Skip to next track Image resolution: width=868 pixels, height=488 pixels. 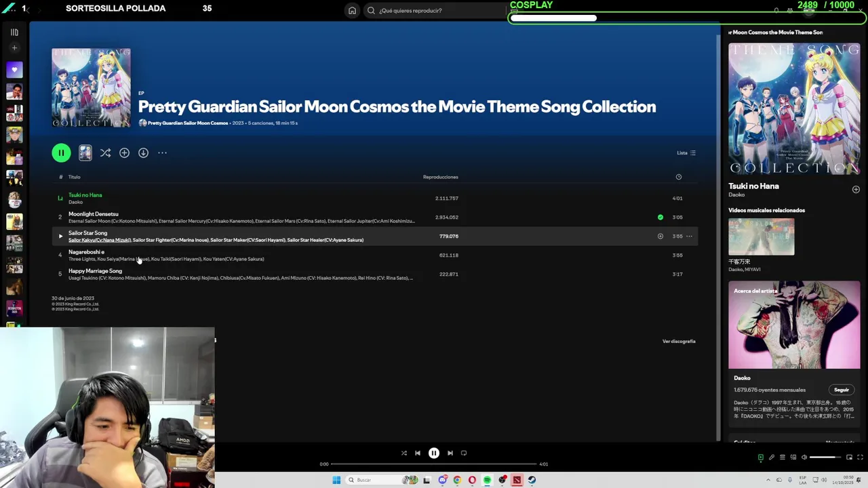[x=450, y=453]
